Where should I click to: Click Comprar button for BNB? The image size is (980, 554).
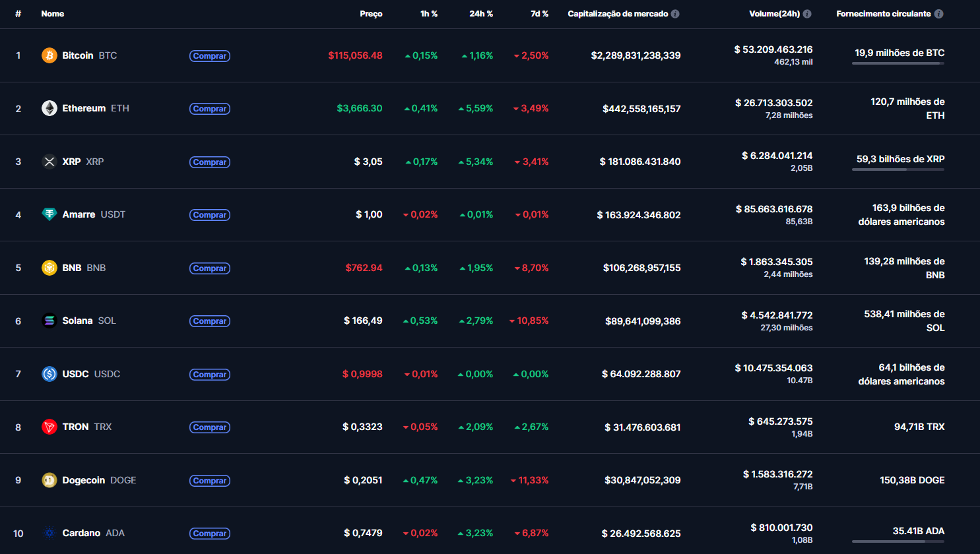tap(210, 268)
